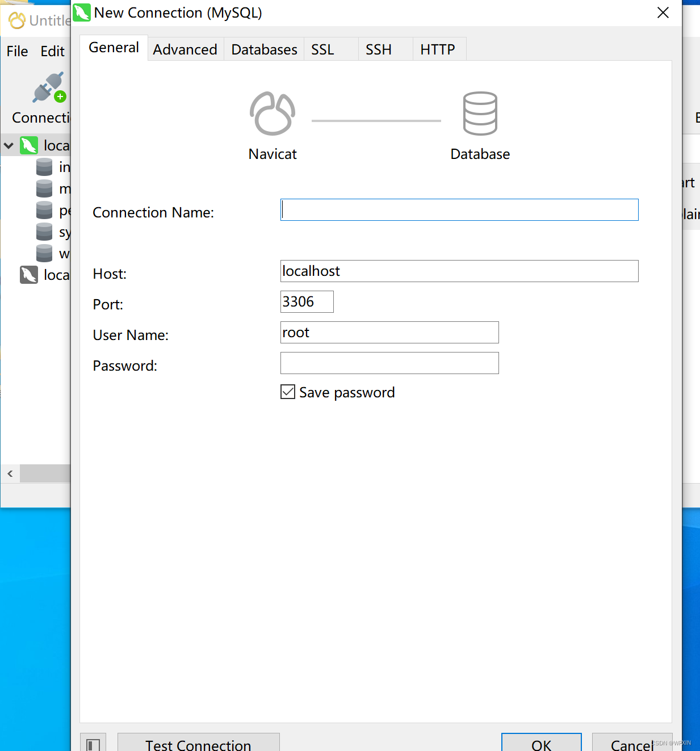Click the Connection plug icon in main toolbar
The height and width of the screenshot is (751, 700).
(49, 87)
